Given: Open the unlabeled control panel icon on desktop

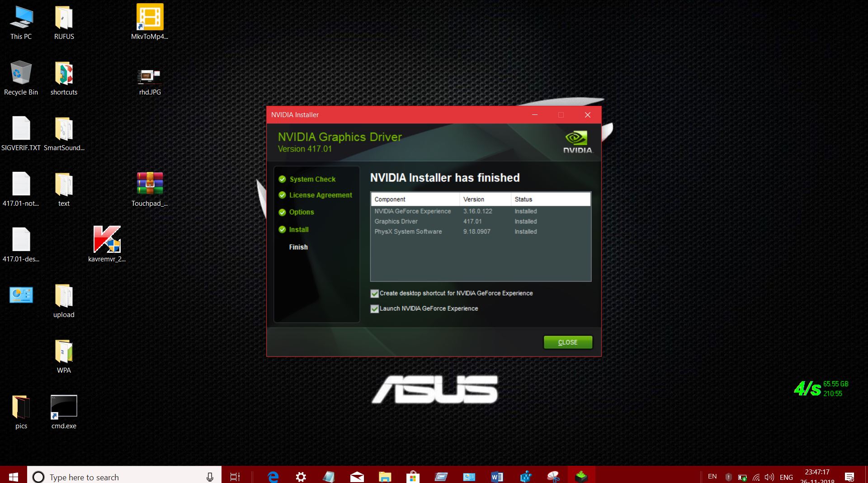Looking at the screenshot, I should (x=21, y=295).
